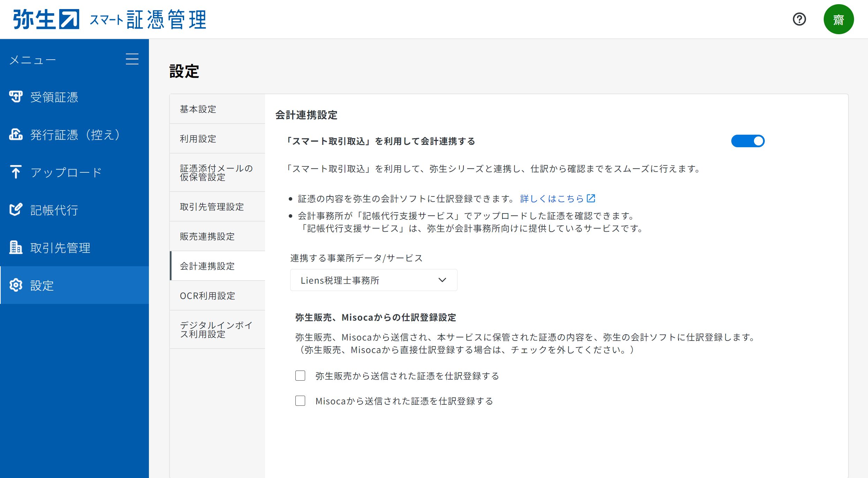This screenshot has height=478, width=868.
Task: Click the external link icon after 詳しくはこちら
Action: 591,198
